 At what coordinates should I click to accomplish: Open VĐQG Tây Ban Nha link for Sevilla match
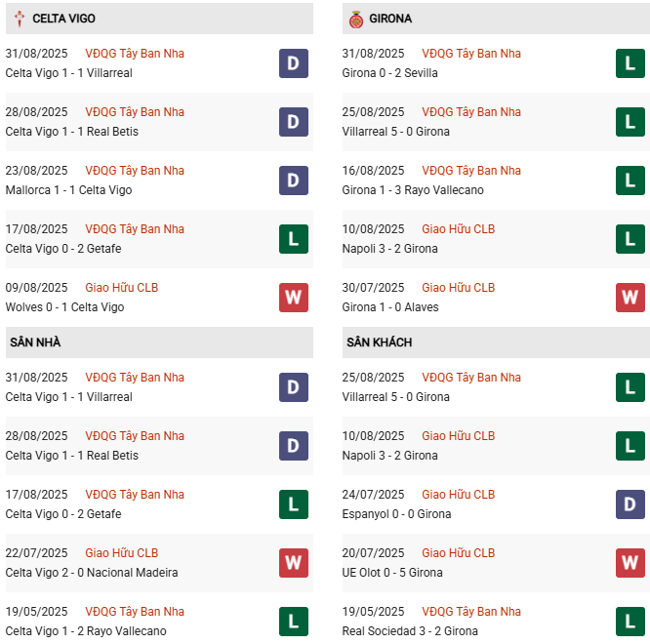pos(471,54)
